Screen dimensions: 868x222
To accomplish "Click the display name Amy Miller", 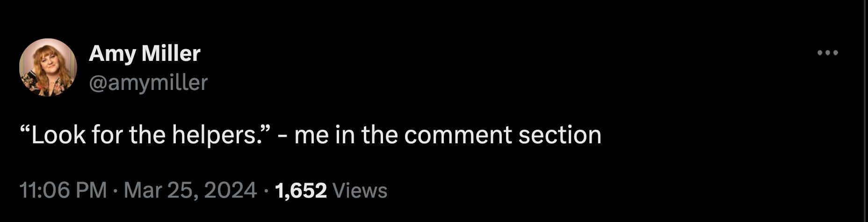I will pos(145,53).
